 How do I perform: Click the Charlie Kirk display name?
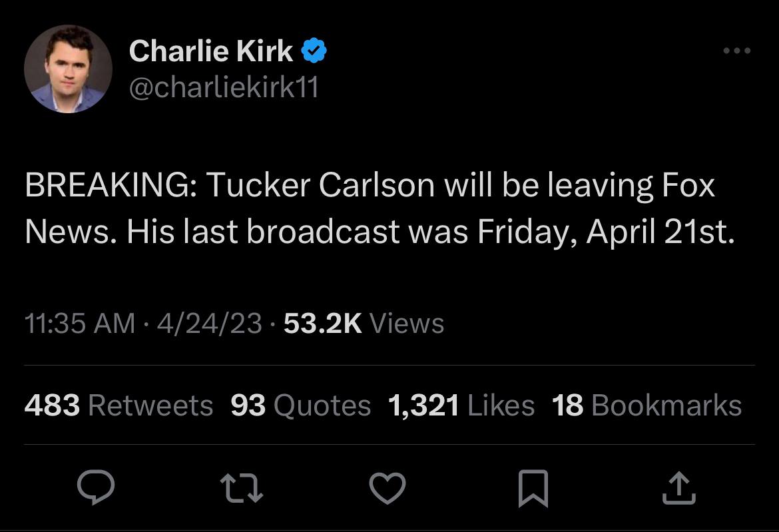point(210,51)
